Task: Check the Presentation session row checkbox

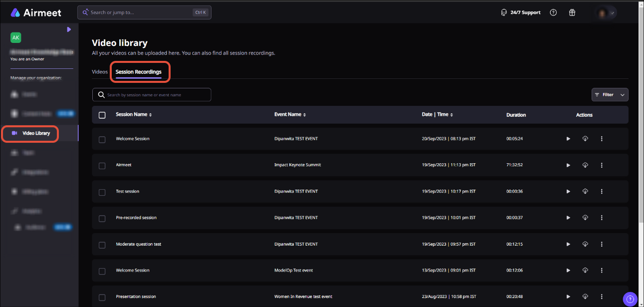Action: [x=102, y=298]
